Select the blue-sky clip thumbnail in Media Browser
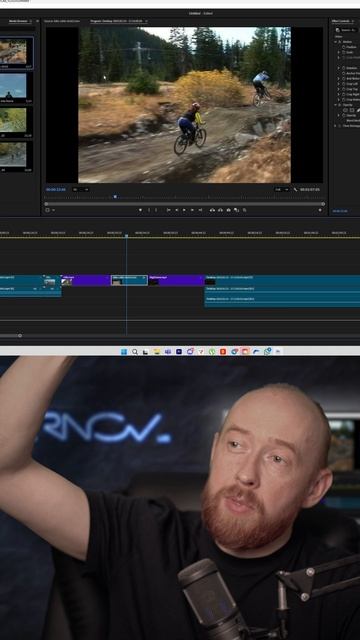Screen dimensions: 360x640 click(x=13, y=87)
